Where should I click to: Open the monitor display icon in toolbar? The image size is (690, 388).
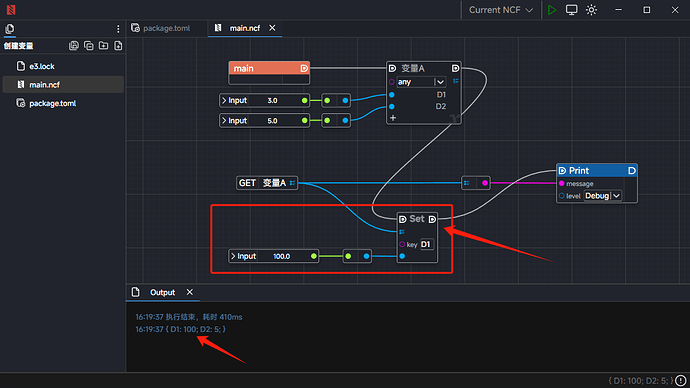[571, 10]
